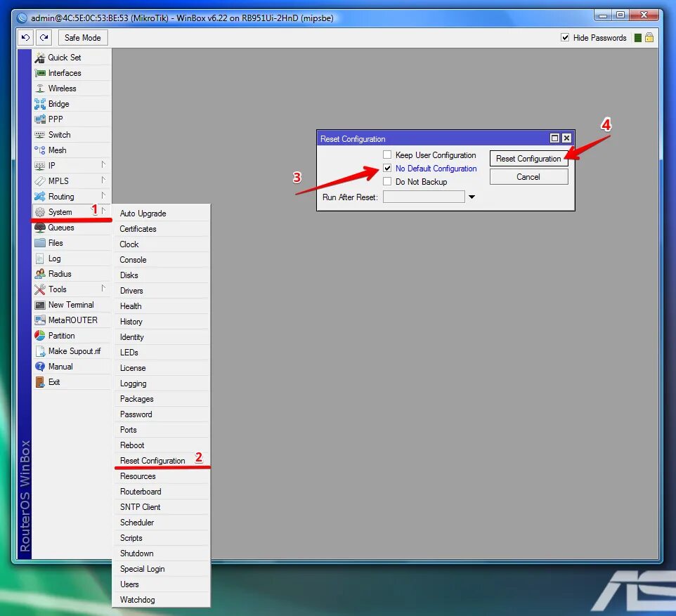This screenshot has height=616, width=676.
Task: Click the PPP icon
Action: [x=39, y=119]
